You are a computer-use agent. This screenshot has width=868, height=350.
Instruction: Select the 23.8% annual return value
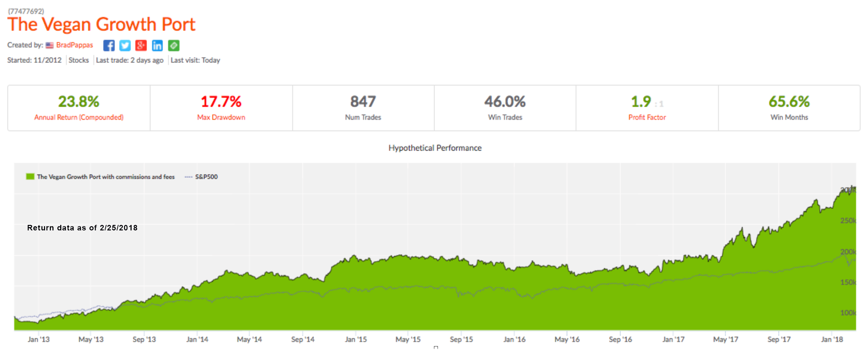79,102
